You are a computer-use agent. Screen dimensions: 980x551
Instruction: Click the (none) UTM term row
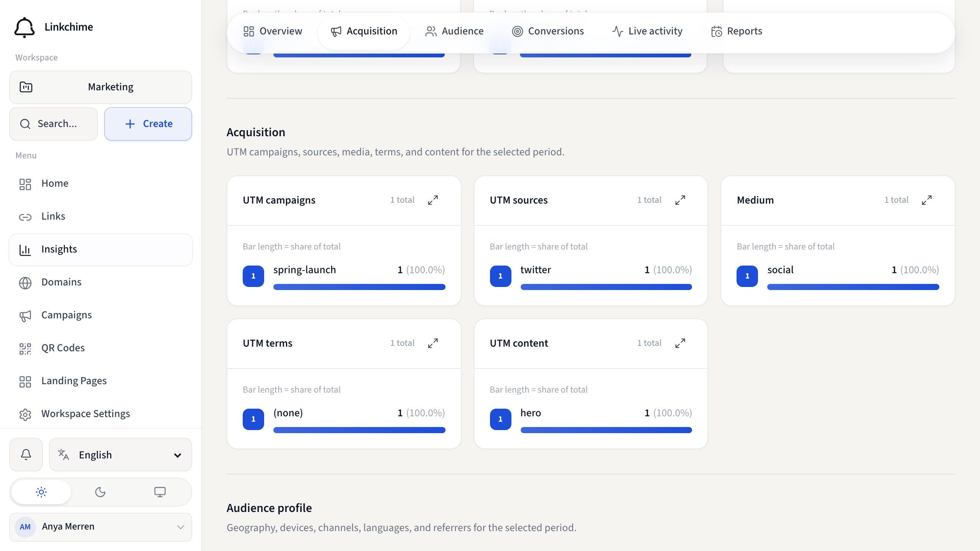344,419
